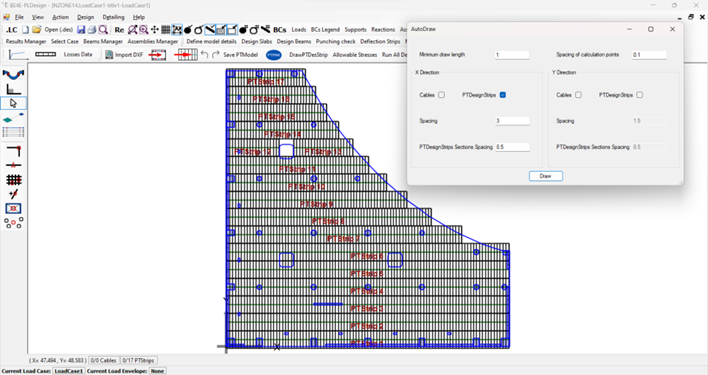The width and height of the screenshot is (708, 375).
Task: Enable Y Direction PTDesignStrips checkbox
Action: click(639, 95)
